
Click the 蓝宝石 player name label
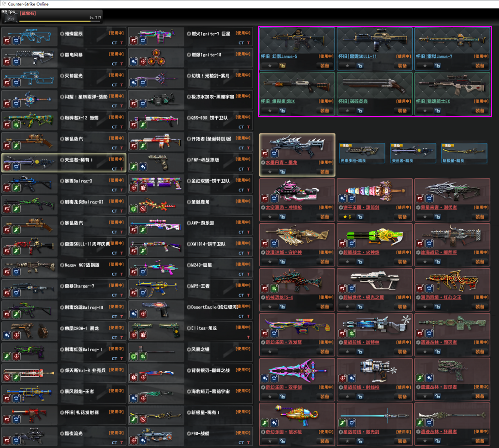pyautogui.click(x=28, y=13)
